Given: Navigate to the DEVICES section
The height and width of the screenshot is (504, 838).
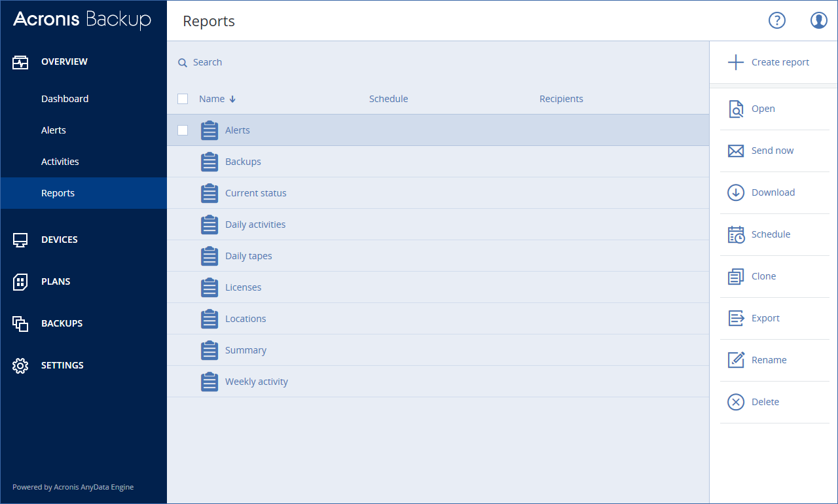Looking at the screenshot, I should coord(59,240).
